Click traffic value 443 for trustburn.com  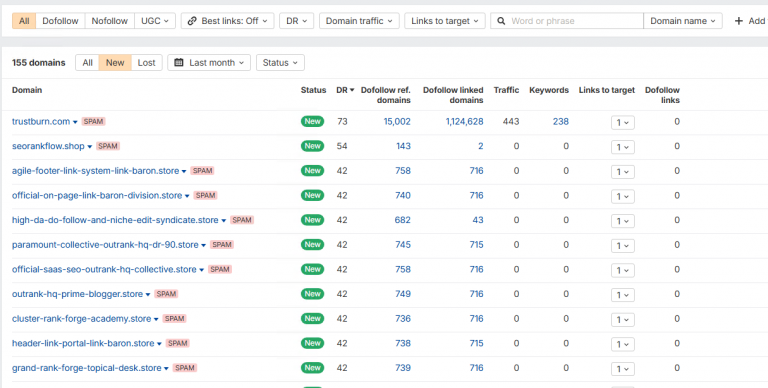point(511,121)
